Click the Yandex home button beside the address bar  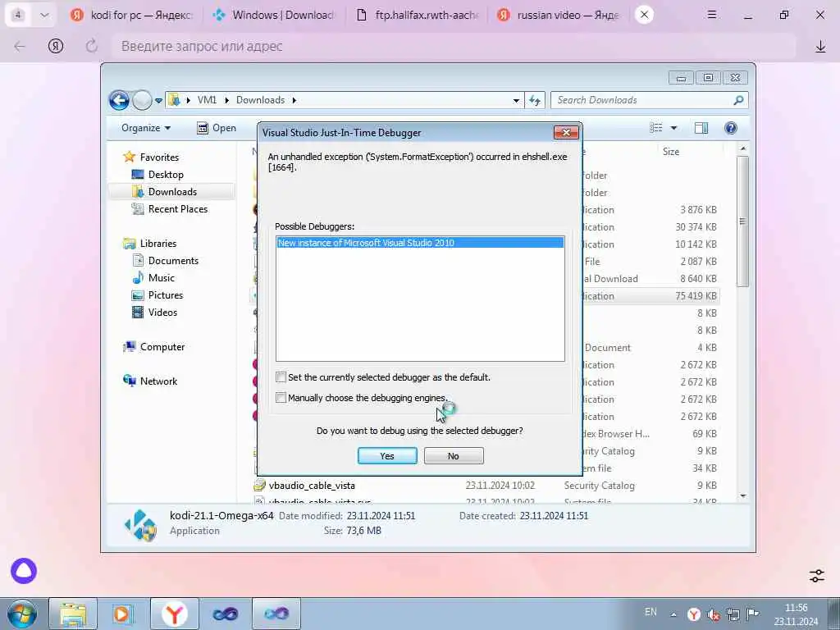(x=56, y=47)
